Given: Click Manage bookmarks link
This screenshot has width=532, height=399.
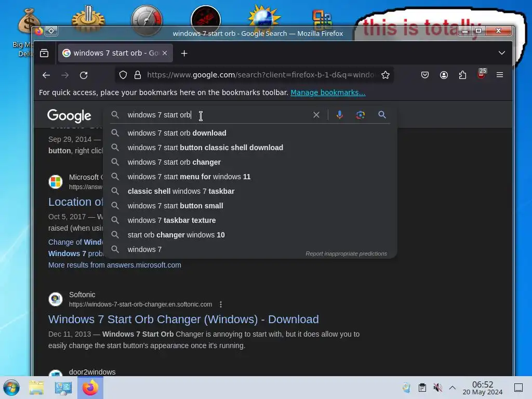Looking at the screenshot, I should click(x=328, y=92).
